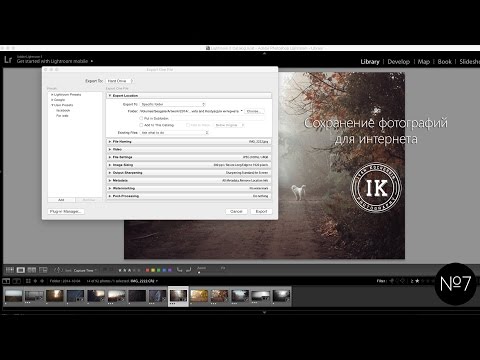This screenshot has width=480, height=360.
Task: Enable Add to This Catalog checkbox
Action: 141,125
